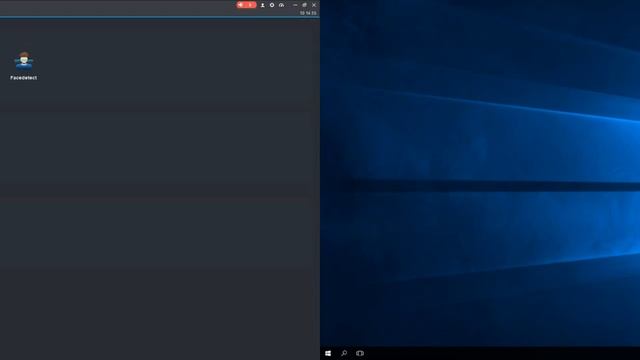Screen dimensions: 640x360
Task: Click the dashboard gauge icon in title bar
Action: point(281,5)
